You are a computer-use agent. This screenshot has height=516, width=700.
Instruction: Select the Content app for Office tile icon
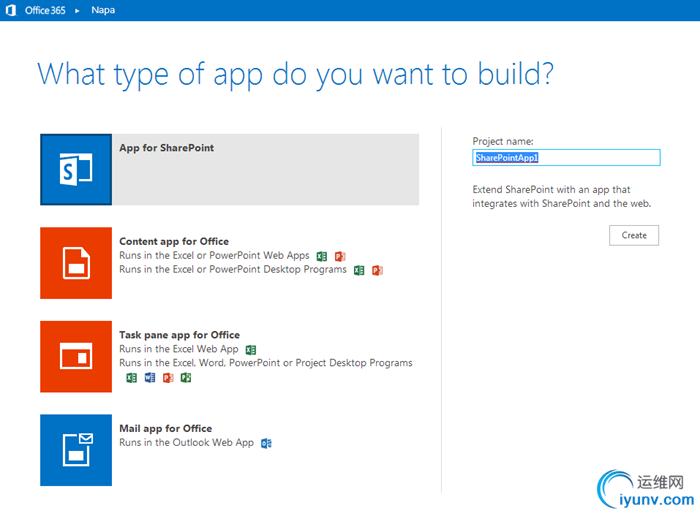[x=76, y=263]
